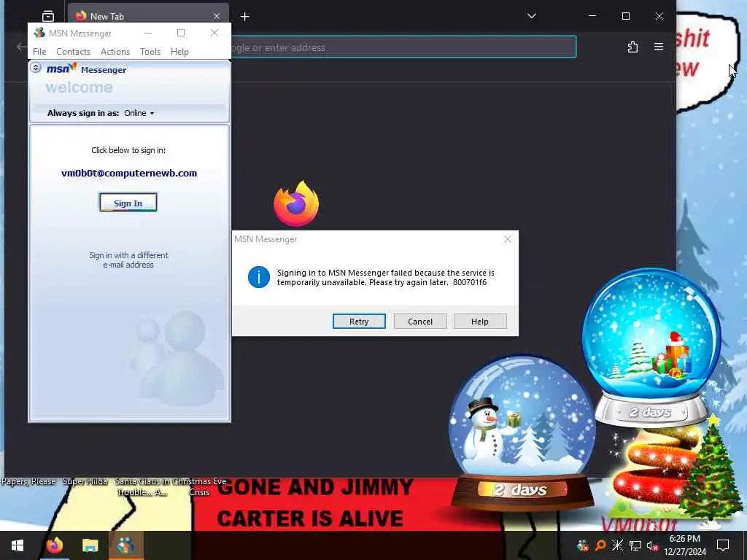Click the orange magnifier system tray icon
Screen dimensions: 747x560
[x=600, y=545]
